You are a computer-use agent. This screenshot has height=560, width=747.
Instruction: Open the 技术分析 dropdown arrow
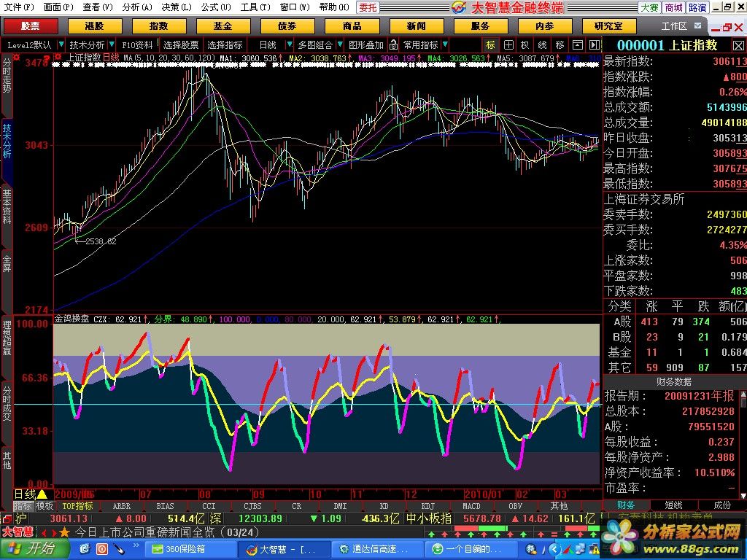click(x=112, y=44)
